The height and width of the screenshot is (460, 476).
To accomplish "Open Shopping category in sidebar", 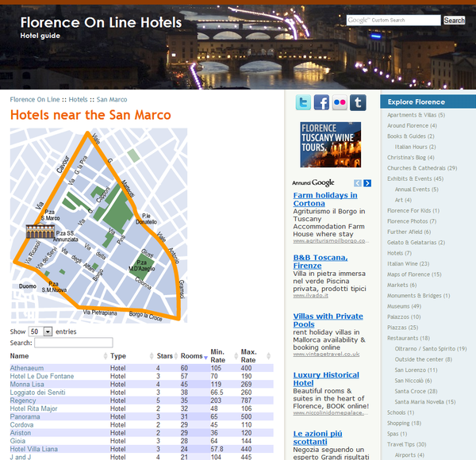I will point(404,423).
